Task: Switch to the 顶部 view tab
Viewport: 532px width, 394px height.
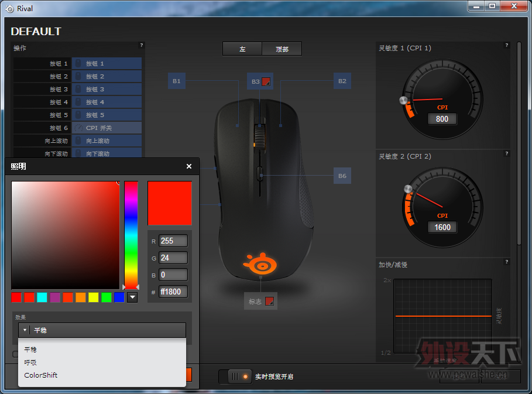Action: click(282, 49)
